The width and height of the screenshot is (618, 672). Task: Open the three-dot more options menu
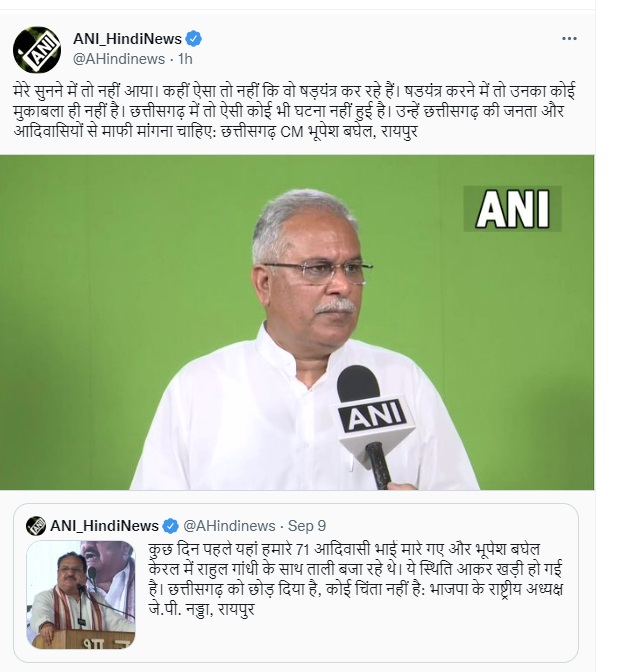pyautogui.click(x=569, y=39)
